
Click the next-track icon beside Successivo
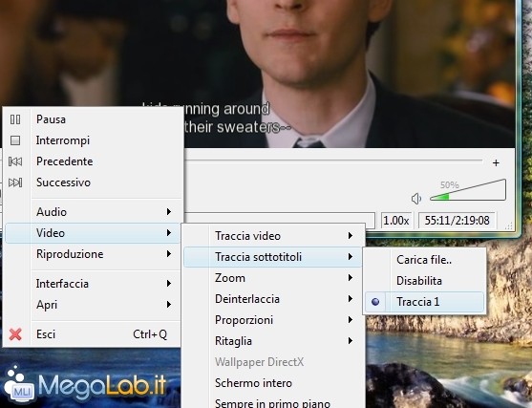point(15,183)
